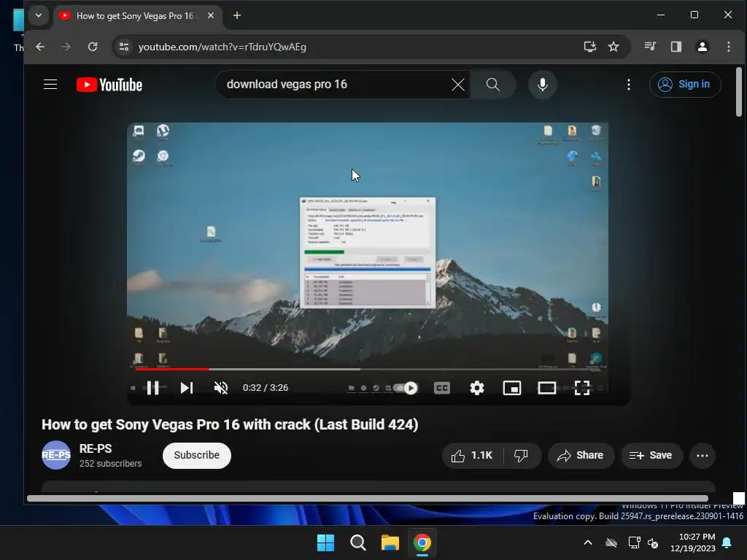
Task: Click the URL in address bar
Action: click(x=222, y=47)
